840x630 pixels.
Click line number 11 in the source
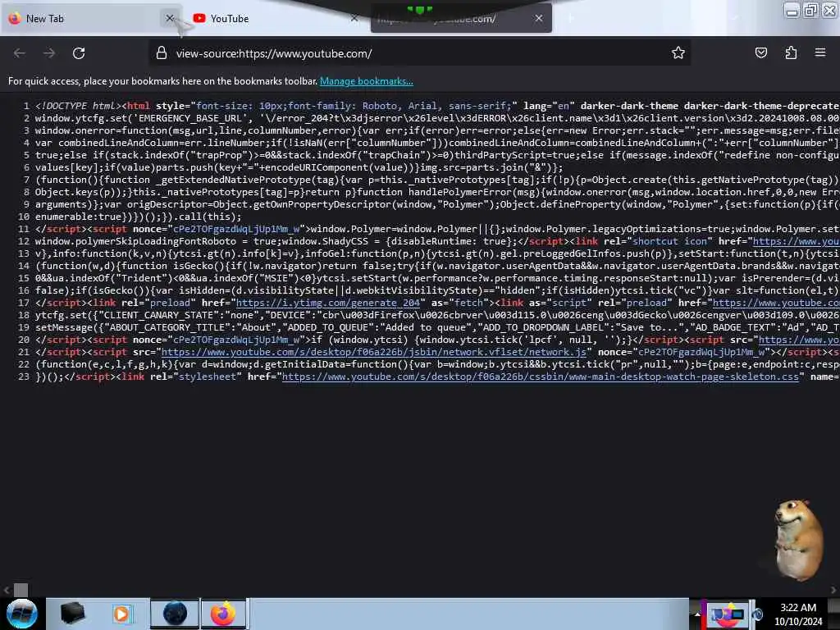tap(24, 230)
